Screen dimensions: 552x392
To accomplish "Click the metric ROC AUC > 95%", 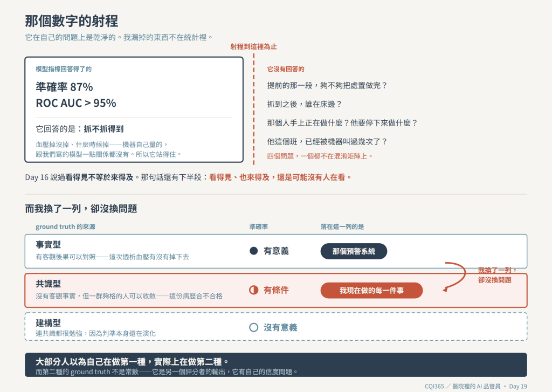I will (x=76, y=103).
